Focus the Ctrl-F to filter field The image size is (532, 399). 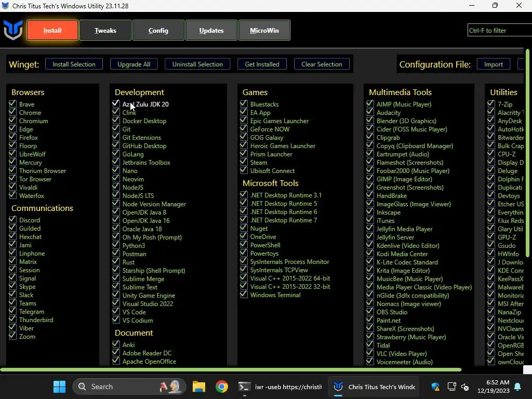(x=499, y=30)
